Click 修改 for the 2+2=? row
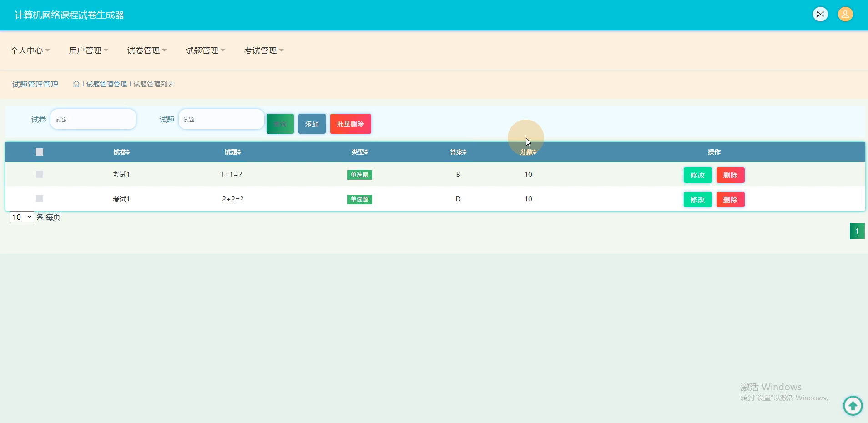868x423 pixels. pyautogui.click(x=697, y=200)
